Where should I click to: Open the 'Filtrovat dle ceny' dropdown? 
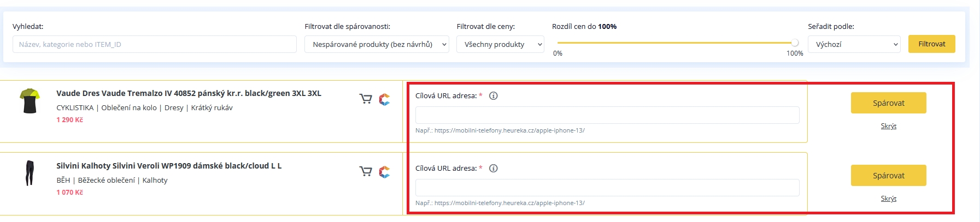pyautogui.click(x=500, y=44)
